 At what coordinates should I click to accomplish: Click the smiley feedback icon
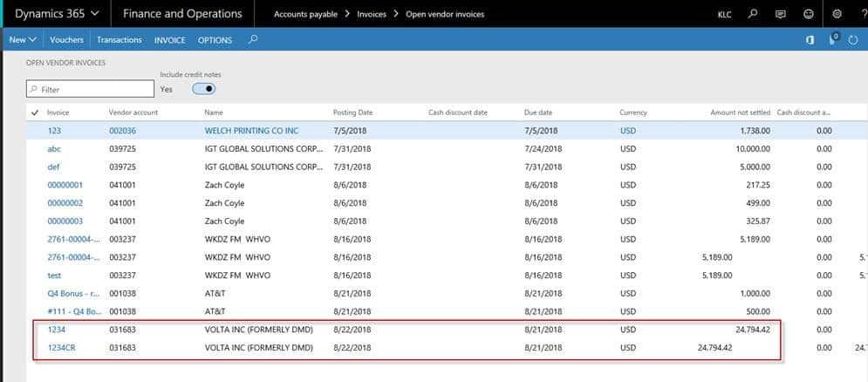click(x=809, y=14)
